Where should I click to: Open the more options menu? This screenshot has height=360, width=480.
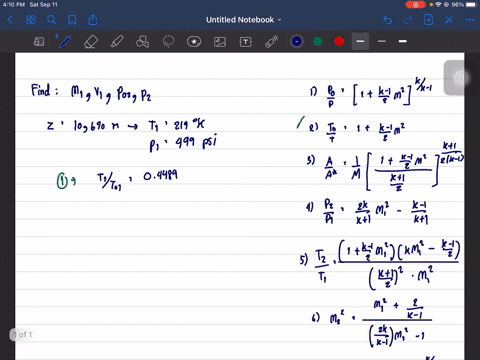(470, 20)
